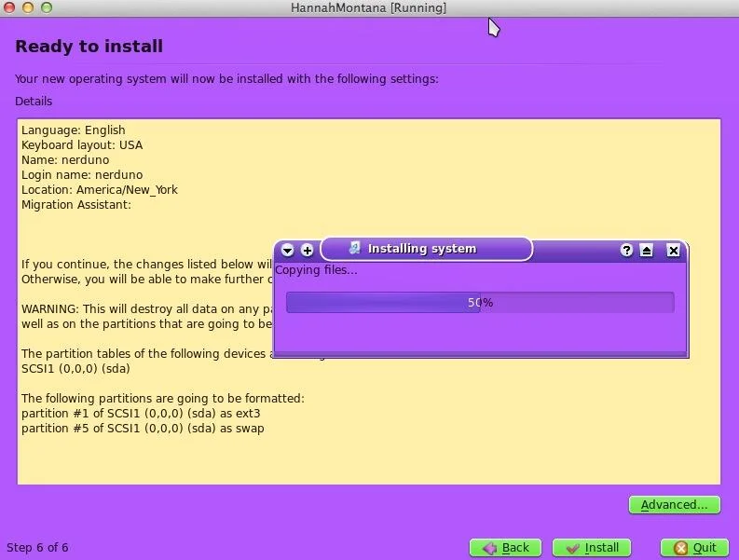Click the 'Language: English' line
This screenshot has height=560, width=739.
click(x=74, y=130)
